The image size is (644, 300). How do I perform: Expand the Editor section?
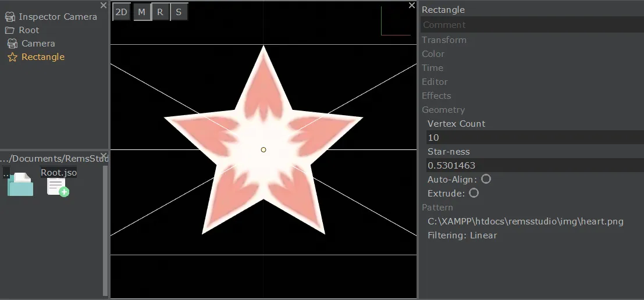coord(435,81)
